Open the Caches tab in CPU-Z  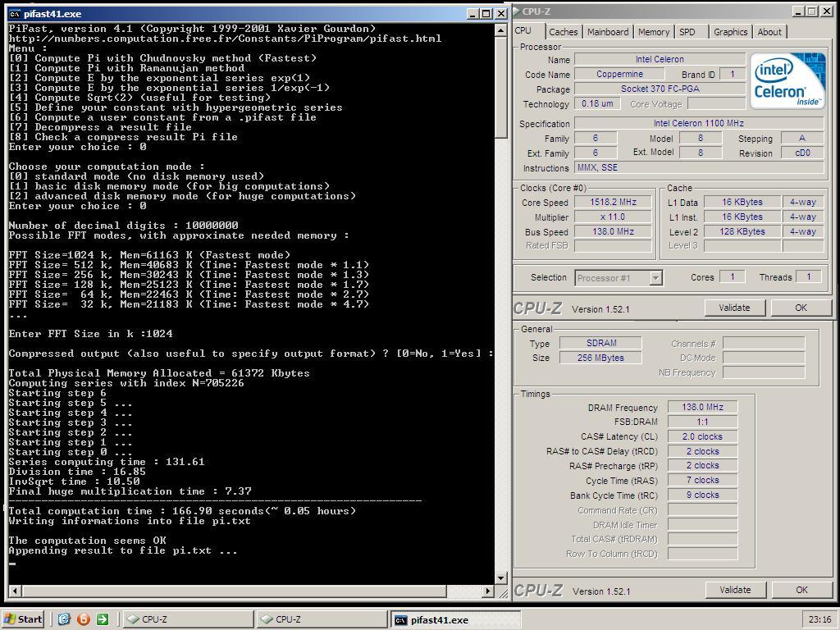[x=563, y=32]
